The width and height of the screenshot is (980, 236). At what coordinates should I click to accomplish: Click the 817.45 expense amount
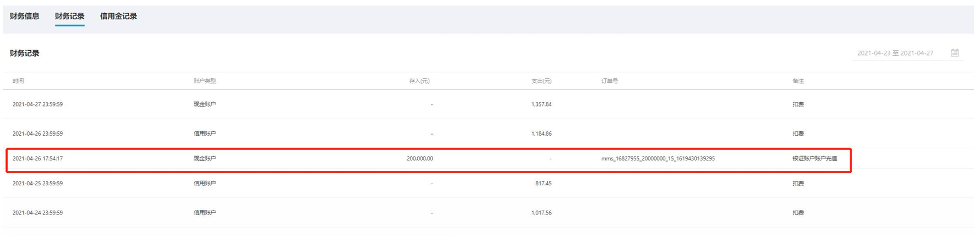point(543,184)
